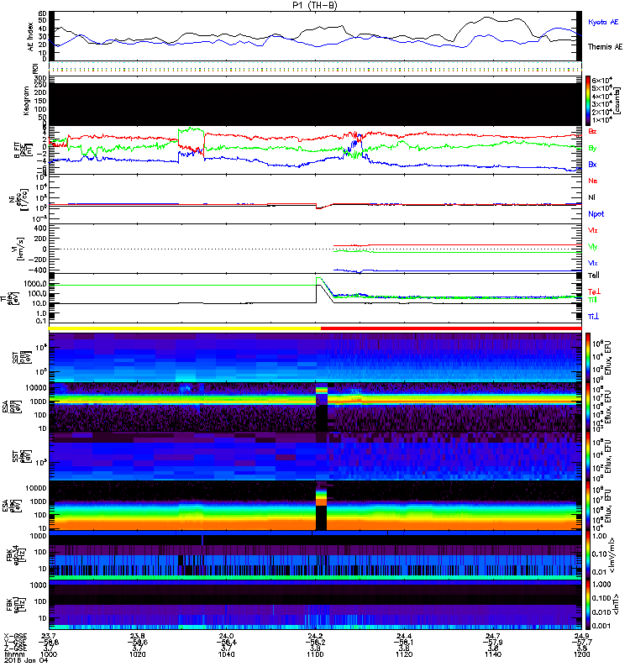The width and height of the screenshot is (630, 672).
Task: Click the 1120 time tick label
Action: point(404,654)
